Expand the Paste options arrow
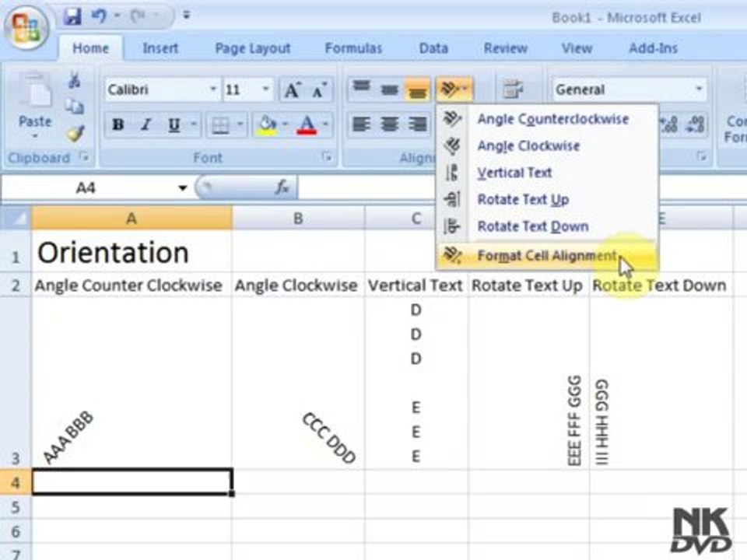Screen dimensions: 747x560 pyautogui.click(x=35, y=135)
